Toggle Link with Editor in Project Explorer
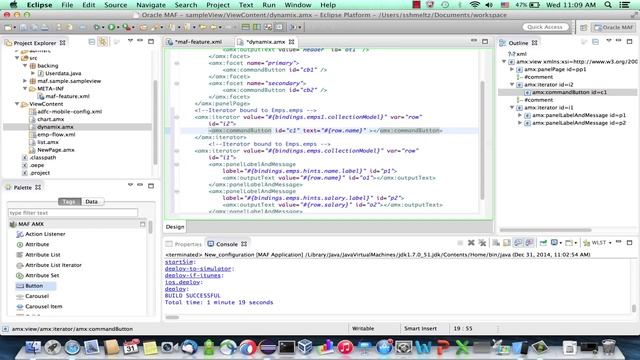640x360 pixels. (x=102, y=42)
